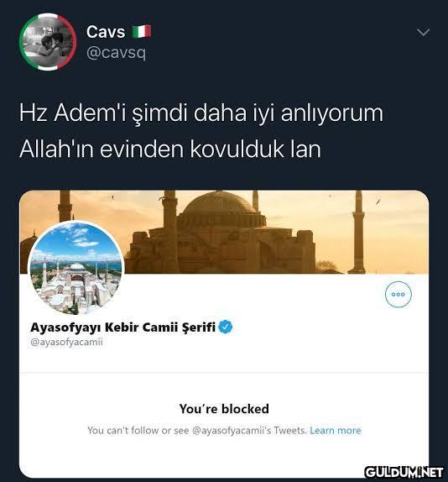
Task: View the Hagia Sophia header banner image
Action: click(224, 232)
